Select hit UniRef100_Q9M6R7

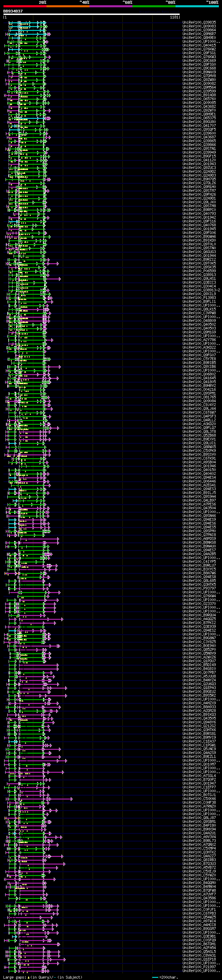click(x=199, y=34)
